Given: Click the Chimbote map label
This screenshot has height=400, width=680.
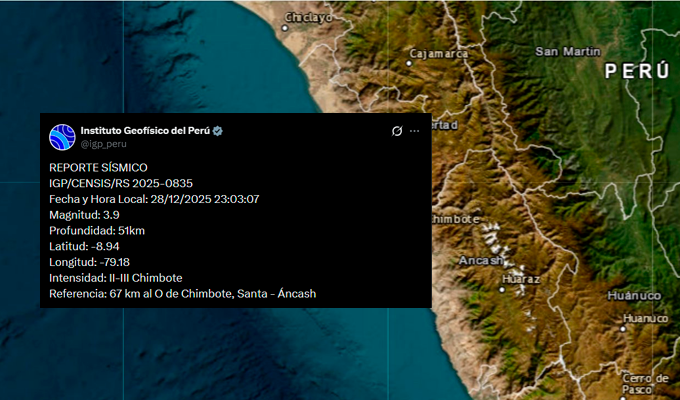Looking at the screenshot, I should point(455,220).
